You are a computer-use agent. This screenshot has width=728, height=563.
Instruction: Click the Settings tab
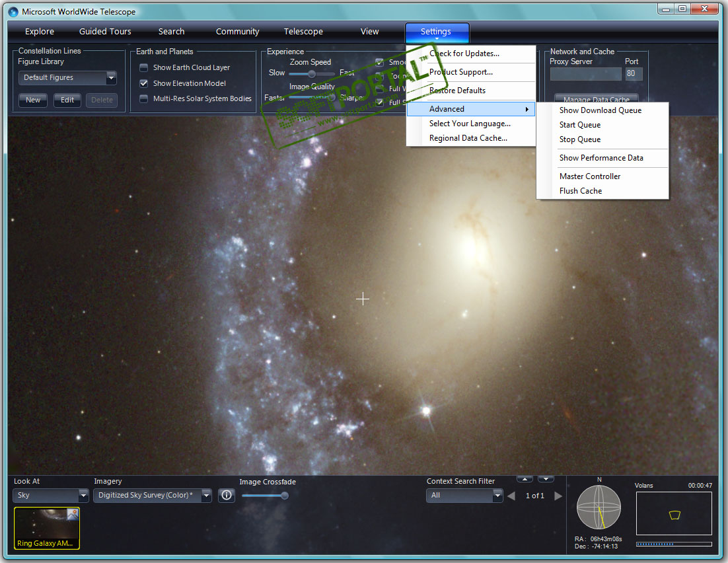point(437,32)
